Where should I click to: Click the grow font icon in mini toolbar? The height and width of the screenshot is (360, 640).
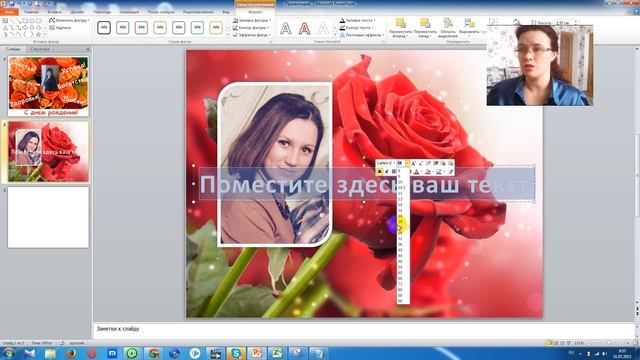pos(413,163)
